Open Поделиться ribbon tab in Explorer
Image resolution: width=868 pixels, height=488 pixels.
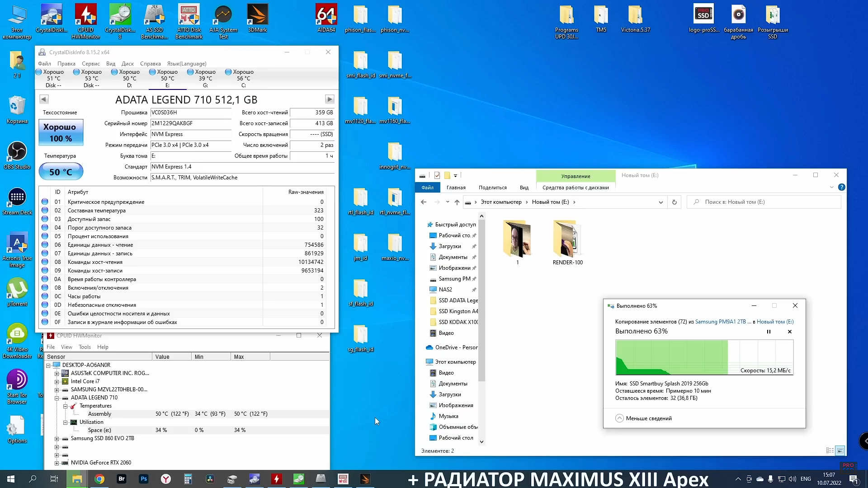tap(492, 188)
